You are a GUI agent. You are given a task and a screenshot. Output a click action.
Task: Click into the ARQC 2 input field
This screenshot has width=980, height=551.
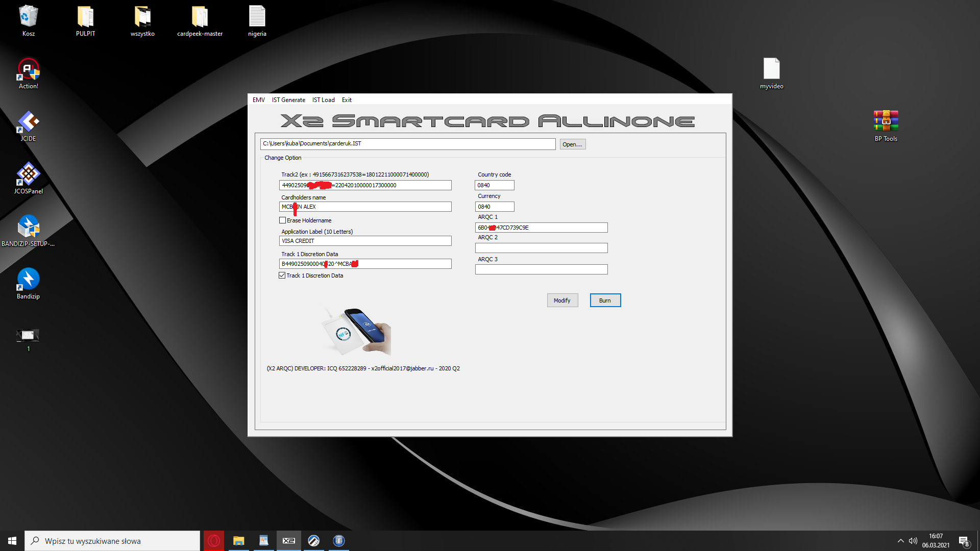[x=541, y=248]
